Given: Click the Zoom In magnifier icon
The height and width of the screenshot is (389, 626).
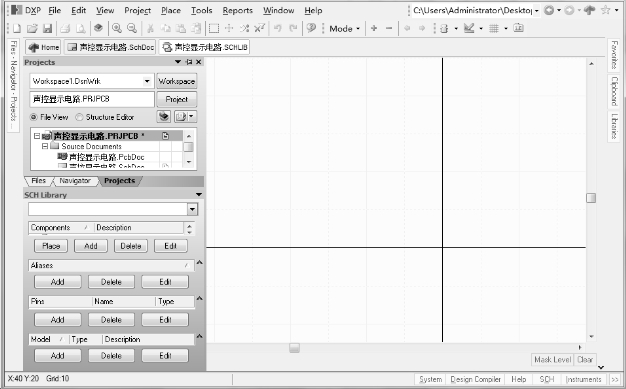Looking at the screenshot, I should [117, 28].
